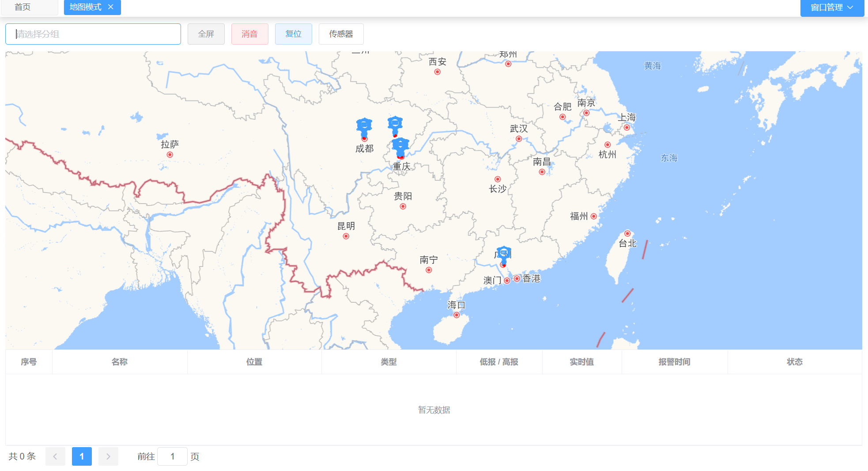Click the Taipei city marker on map
Screen dimensions: 868x471
[627, 234]
